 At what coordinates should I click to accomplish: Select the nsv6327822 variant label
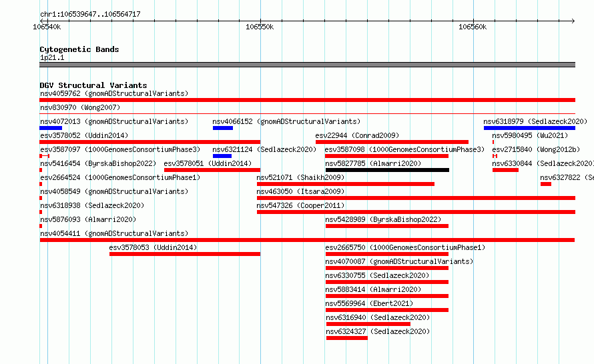567,177
